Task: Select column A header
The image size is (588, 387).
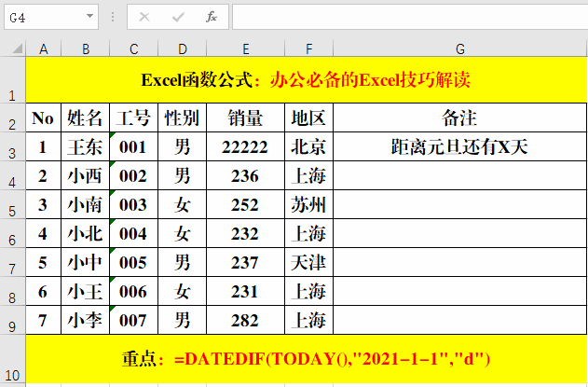Action: click(x=44, y=48)
